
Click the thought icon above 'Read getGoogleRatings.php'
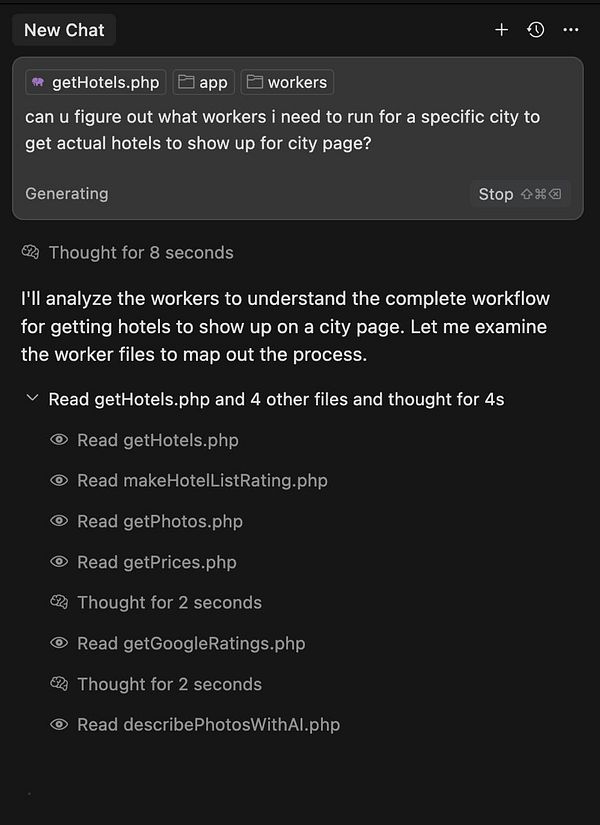pos(57,602)
